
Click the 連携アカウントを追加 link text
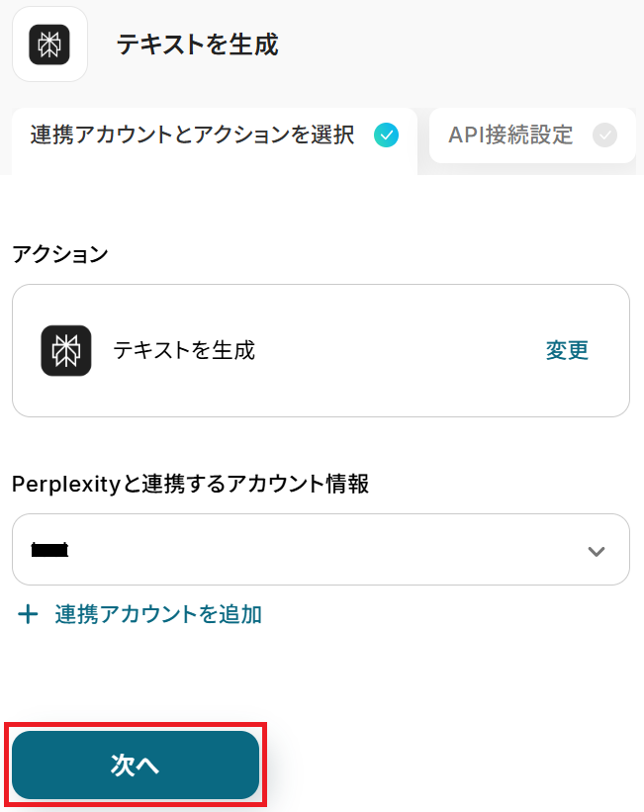click(158, 614)
